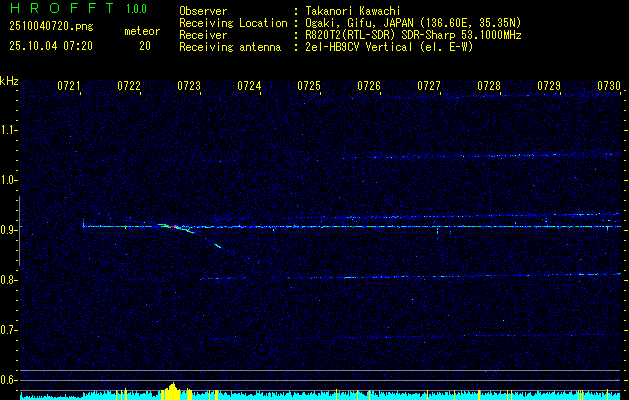Image resolution: width=629 pixels, height=400 pixels.
Task: Select the filename 2510040720.png
Action: [x=51, y=27]
